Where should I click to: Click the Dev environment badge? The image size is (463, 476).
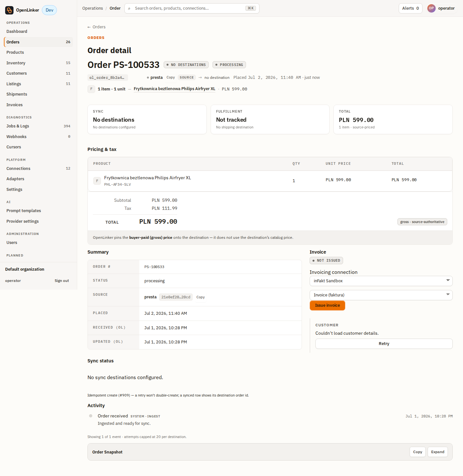[50, 10]
